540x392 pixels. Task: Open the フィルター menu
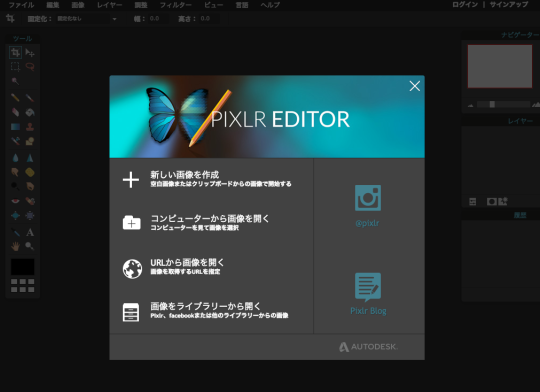point(176,5)
